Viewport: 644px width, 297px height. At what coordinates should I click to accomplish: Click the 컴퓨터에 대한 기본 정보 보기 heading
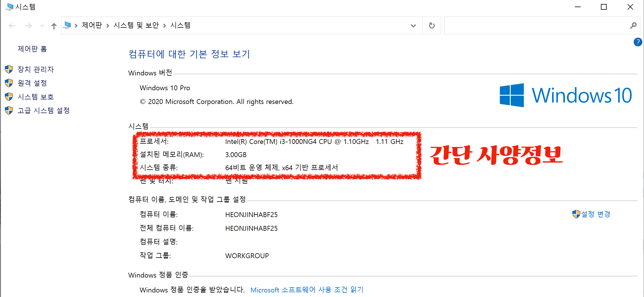[189, 54]
